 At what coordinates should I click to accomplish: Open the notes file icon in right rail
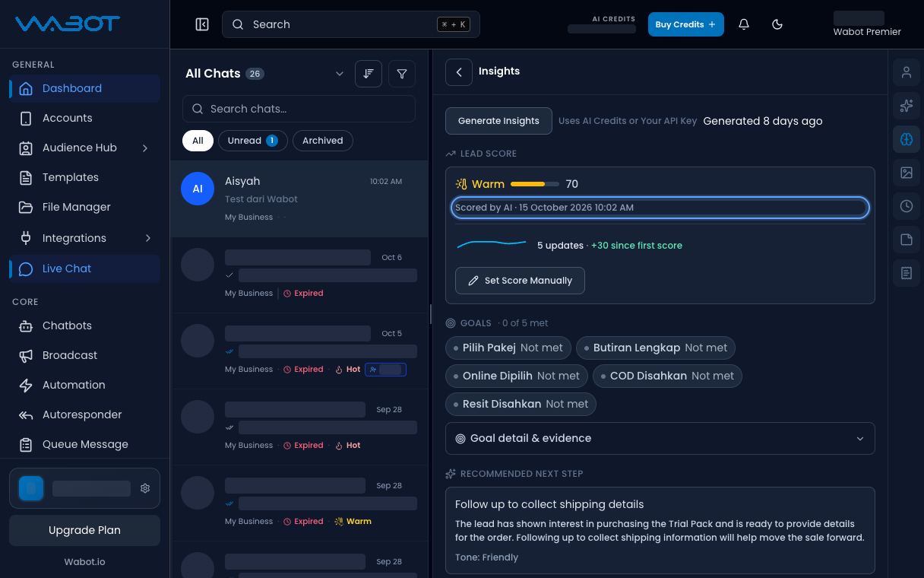tap(907, 240)
